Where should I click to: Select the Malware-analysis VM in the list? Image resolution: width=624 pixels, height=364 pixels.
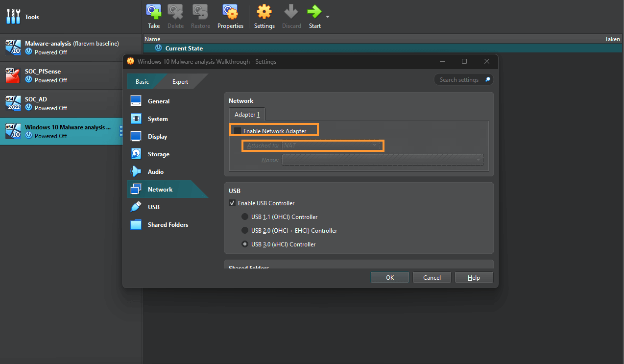(71, 48)
